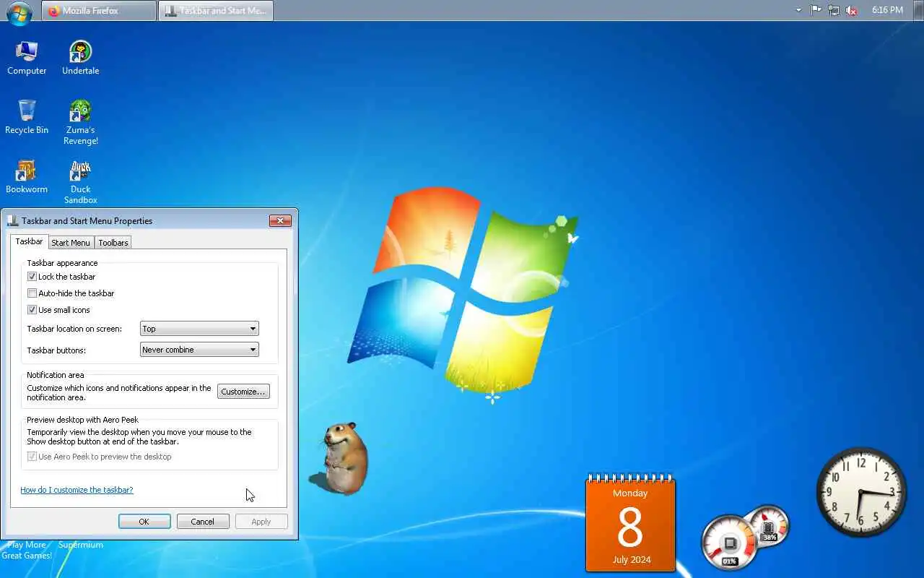Image resolution: width=924 pixels, height=578 pixels.
Task: Click Preview desktop with Aero Peek label
Action: click(82, 420)
